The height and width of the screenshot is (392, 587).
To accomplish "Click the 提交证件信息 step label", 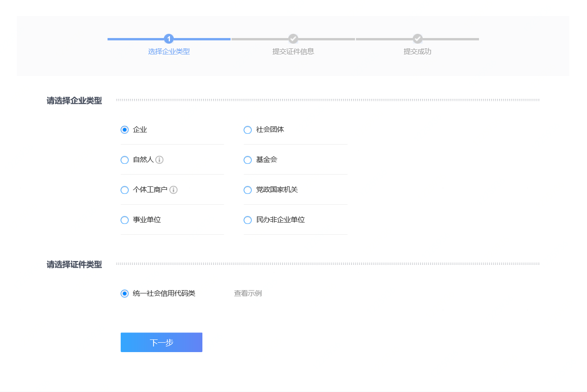I will point(293,51).
